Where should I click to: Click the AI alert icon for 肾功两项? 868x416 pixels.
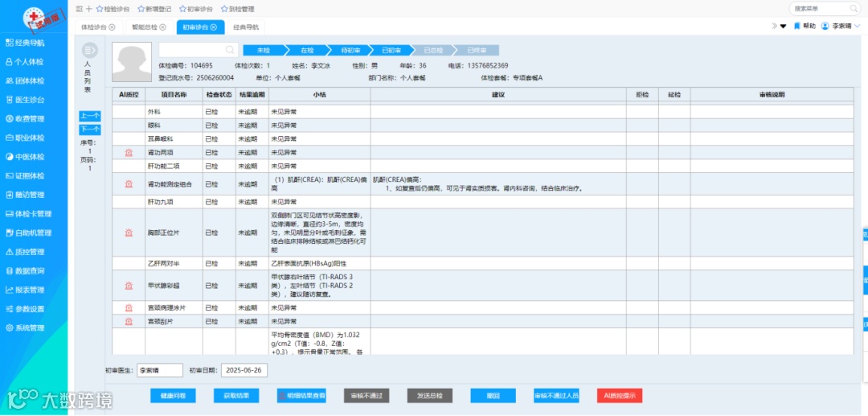(129, 152)
